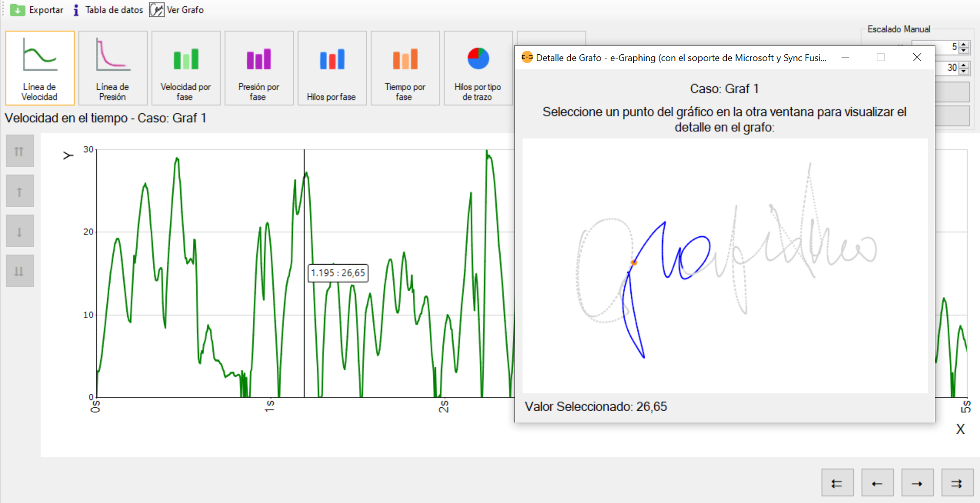Click the Exportar toolbar button

(x=37, y=10)
